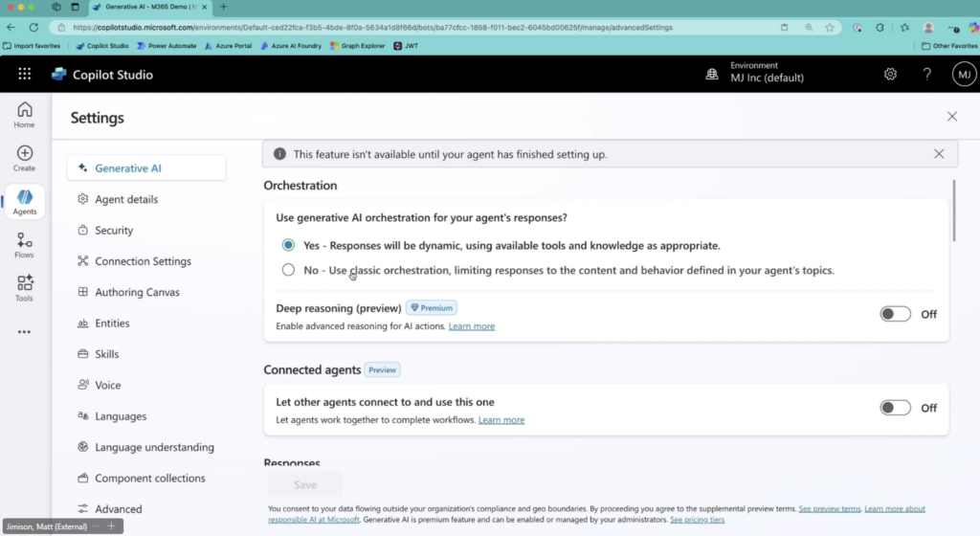This screenshot has height=536, width=980.
Task: Open Entities settings
Action: 112,323
